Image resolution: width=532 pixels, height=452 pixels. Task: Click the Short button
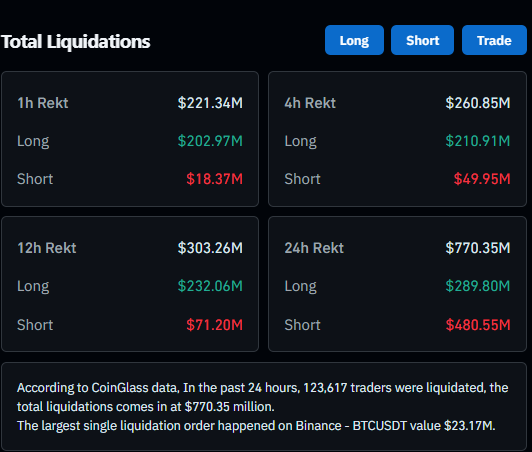coord(422,40)
